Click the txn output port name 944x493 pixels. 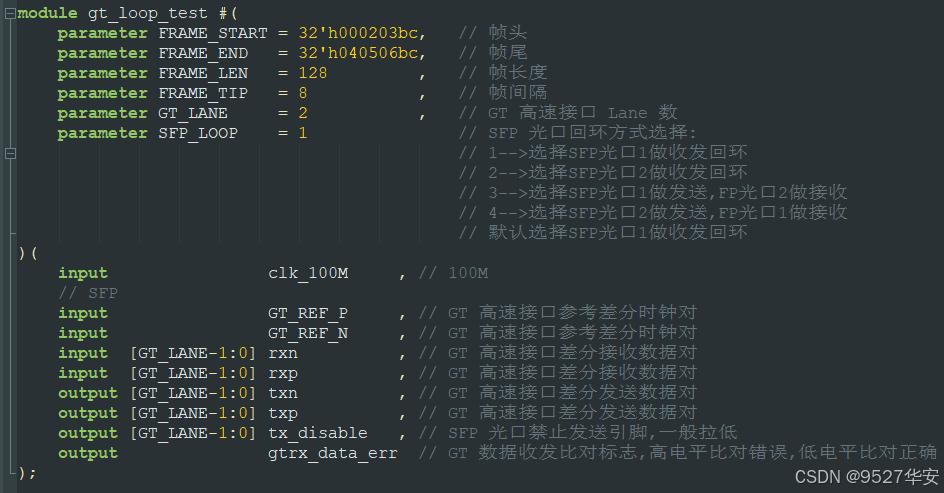283,393
